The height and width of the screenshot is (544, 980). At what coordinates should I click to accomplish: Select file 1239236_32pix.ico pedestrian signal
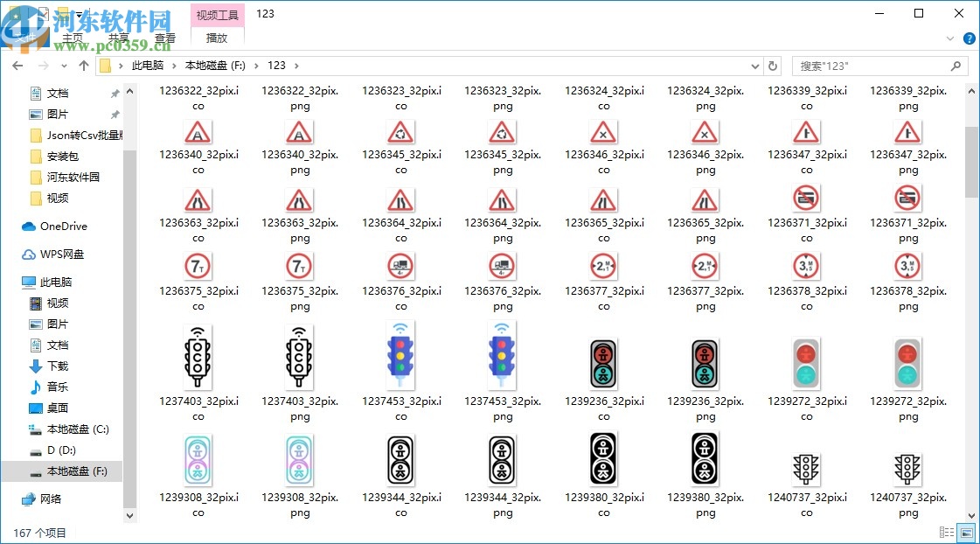coord(604,379)
